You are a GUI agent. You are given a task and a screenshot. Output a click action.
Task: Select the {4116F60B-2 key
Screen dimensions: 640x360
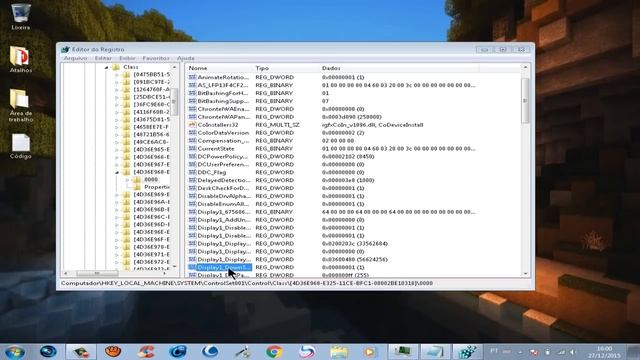pyautogui.click(x=151, y=112)
